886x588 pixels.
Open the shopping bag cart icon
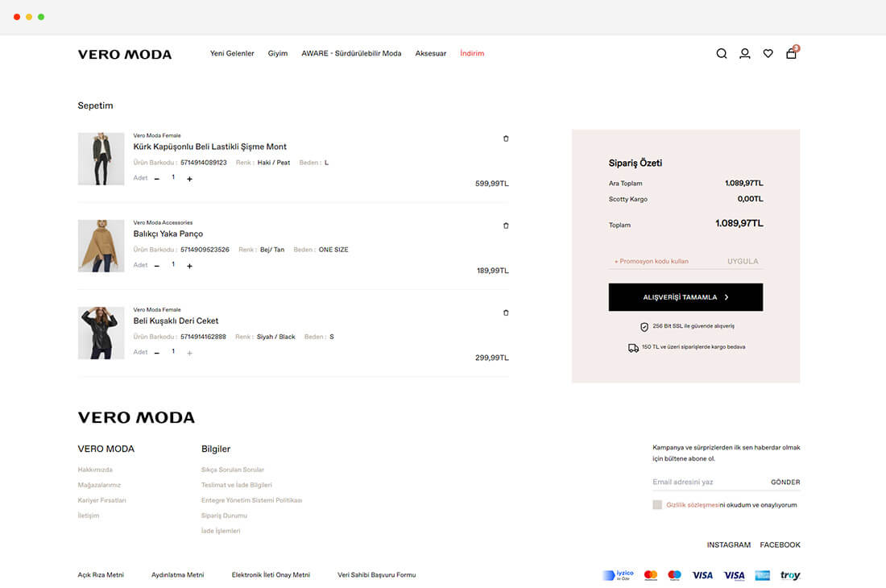(x=792, y=53)
